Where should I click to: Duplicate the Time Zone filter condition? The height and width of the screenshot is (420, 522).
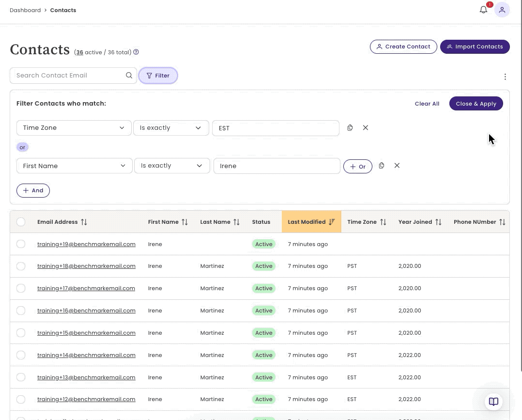coord(350,127)
